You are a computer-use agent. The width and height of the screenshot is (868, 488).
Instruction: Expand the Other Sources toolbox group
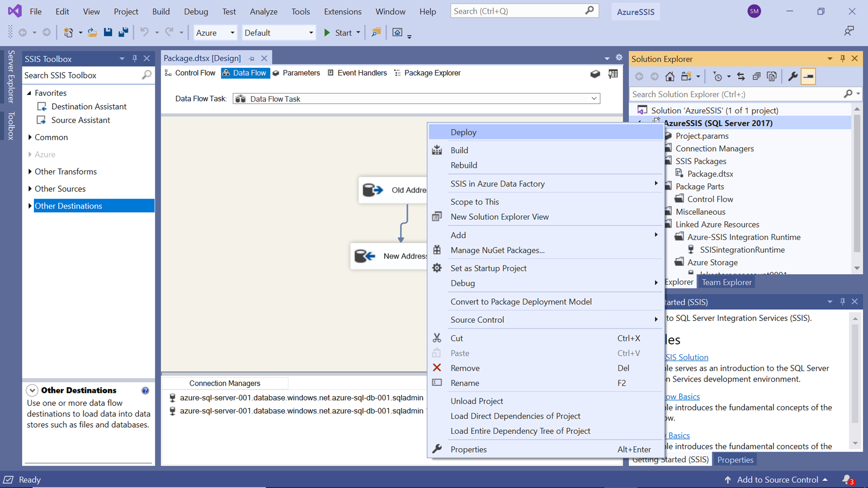[30, 189]
